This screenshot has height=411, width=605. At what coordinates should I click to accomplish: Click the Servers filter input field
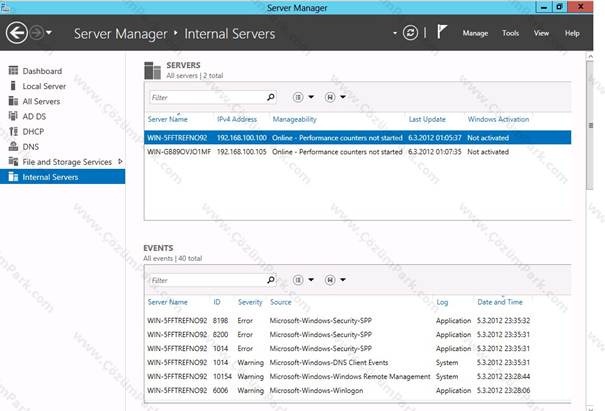[207, 98]
